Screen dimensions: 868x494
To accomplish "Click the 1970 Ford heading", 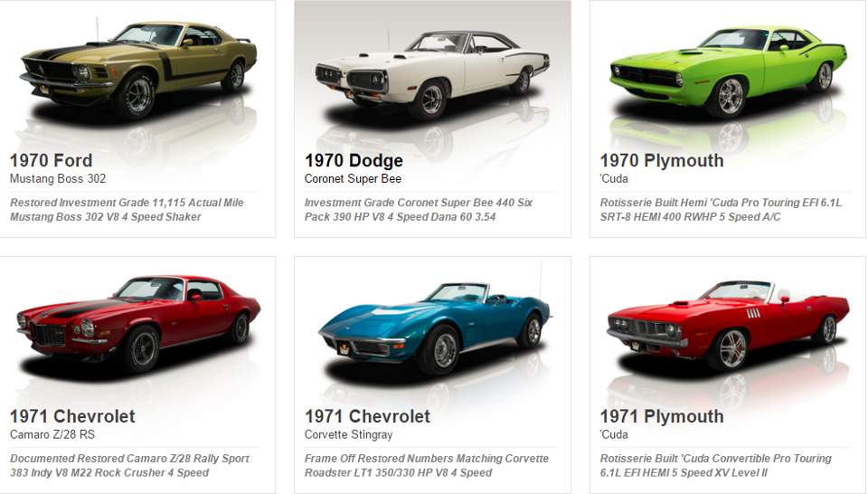I will 51,161.
